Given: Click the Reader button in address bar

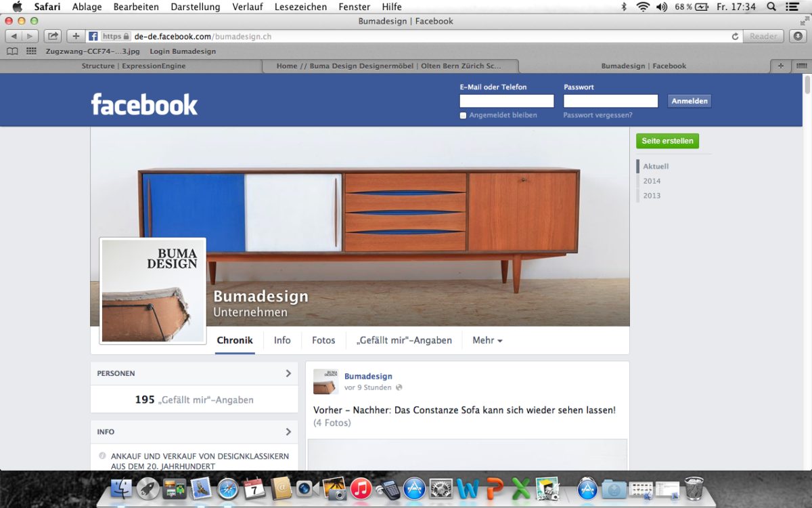Looking at the screenshot, I should click(x=763, y=37).
